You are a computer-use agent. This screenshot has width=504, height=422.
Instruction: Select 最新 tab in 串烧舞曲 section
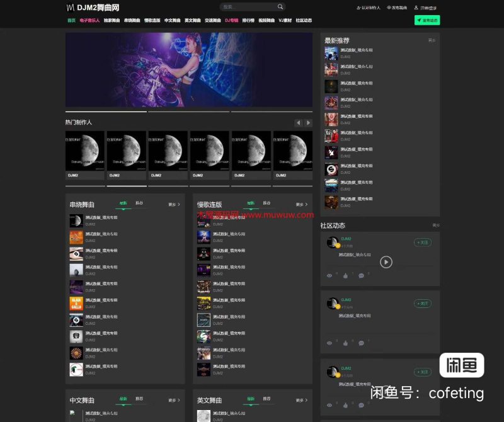(123, 203)
